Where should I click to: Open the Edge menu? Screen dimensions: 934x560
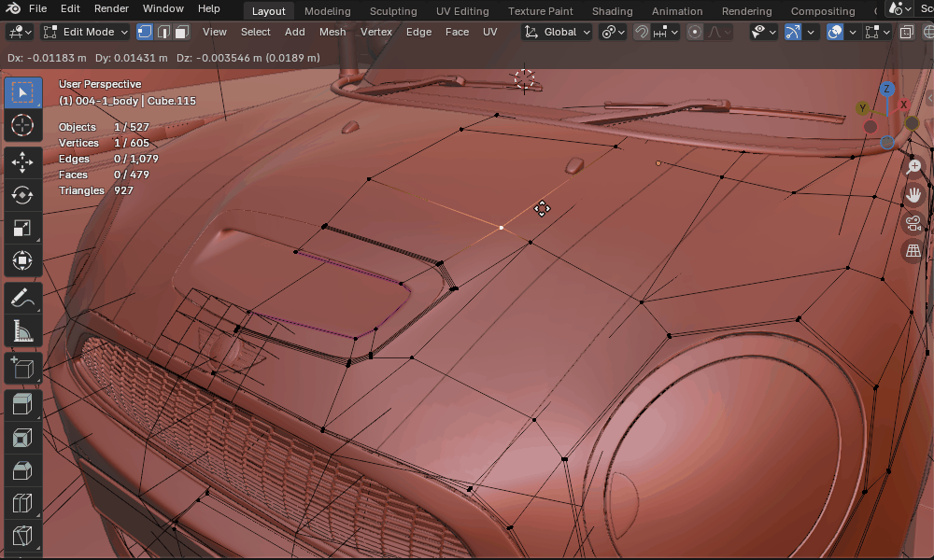point(418,32)
